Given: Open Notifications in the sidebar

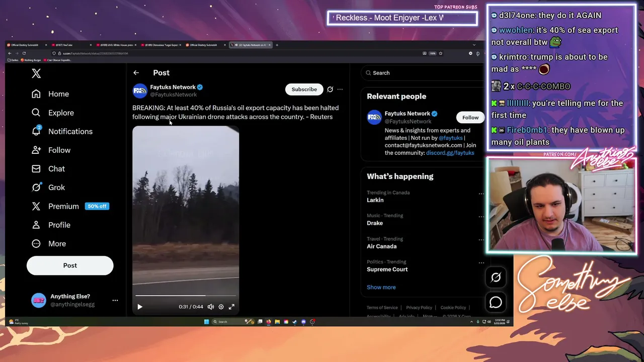Looking at the screenshot, I should coord(61,131).
